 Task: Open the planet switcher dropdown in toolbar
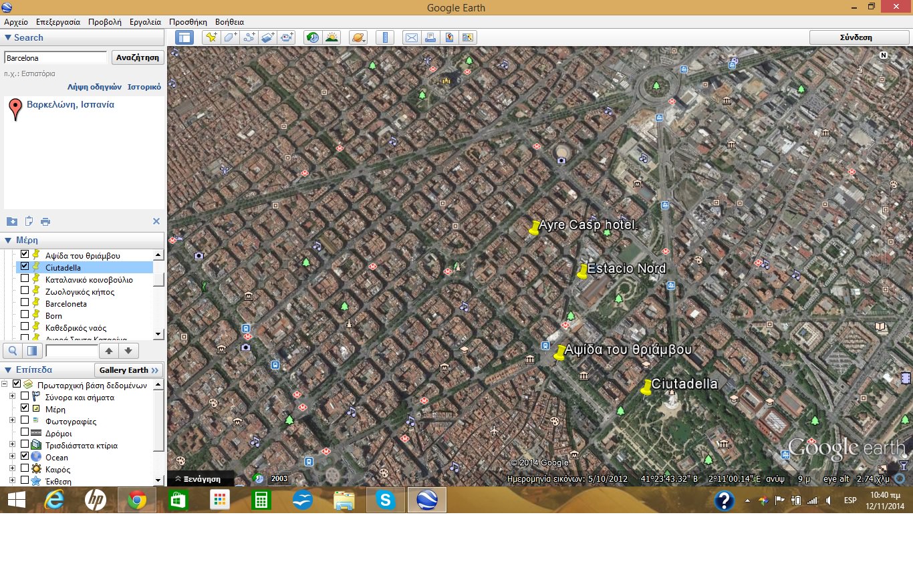pos(358,37)
